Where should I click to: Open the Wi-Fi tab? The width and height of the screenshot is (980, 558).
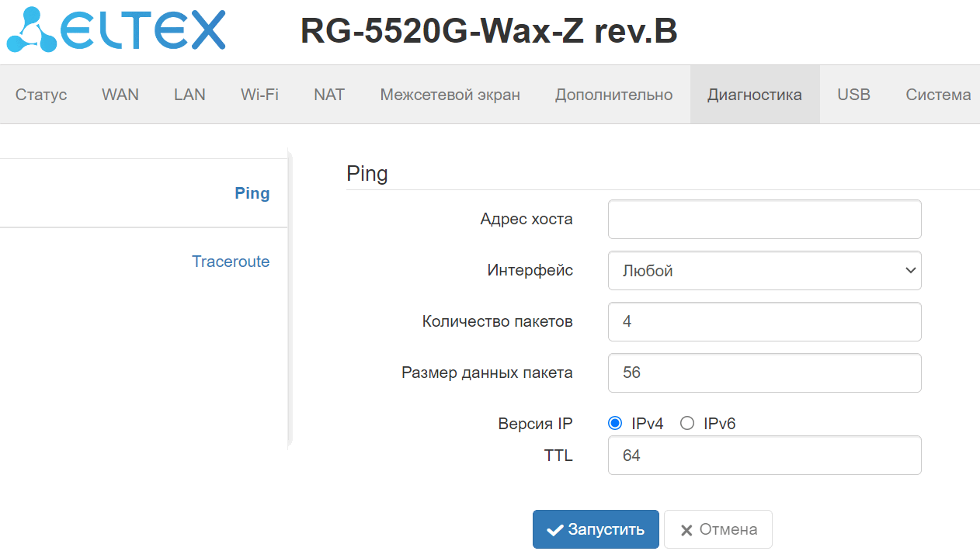[x=259, y=95]
